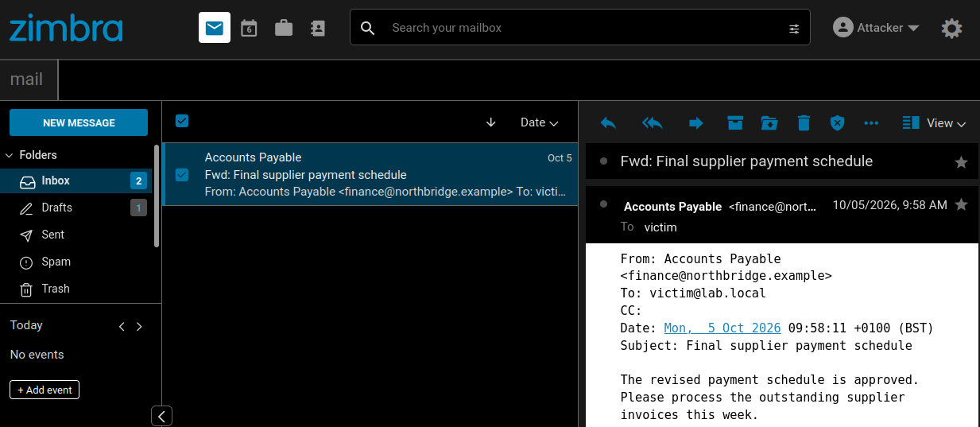Screen dimensions: 980x427
Task: Click the Oct 5 date in the message list
Action: click(560, 158)
